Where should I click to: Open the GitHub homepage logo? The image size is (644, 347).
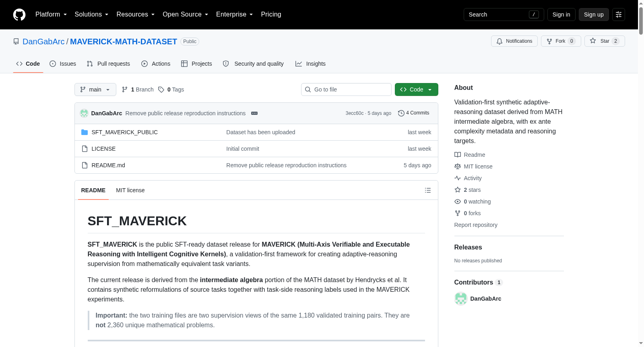(19, 15)
